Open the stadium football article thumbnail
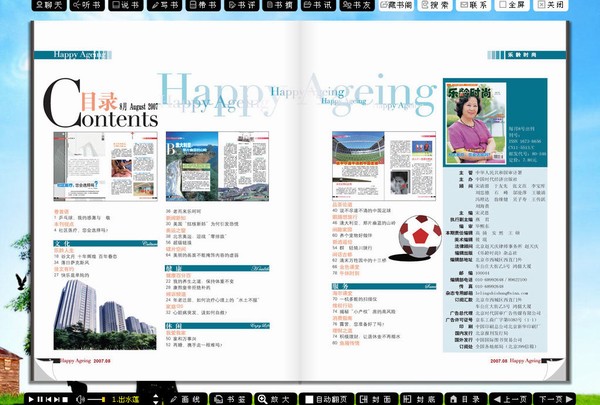Viewport: 600px width, 405px height. tap(384, 165)
